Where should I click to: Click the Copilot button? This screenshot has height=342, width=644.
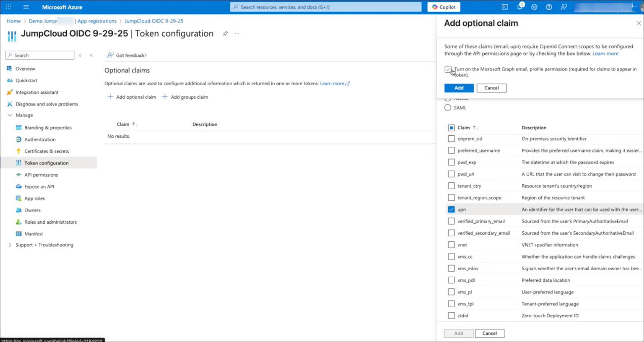[x=444, y=7]
